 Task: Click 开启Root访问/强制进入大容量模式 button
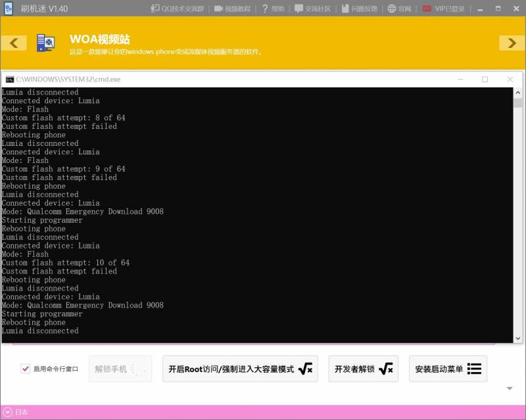tap(240, 369)
